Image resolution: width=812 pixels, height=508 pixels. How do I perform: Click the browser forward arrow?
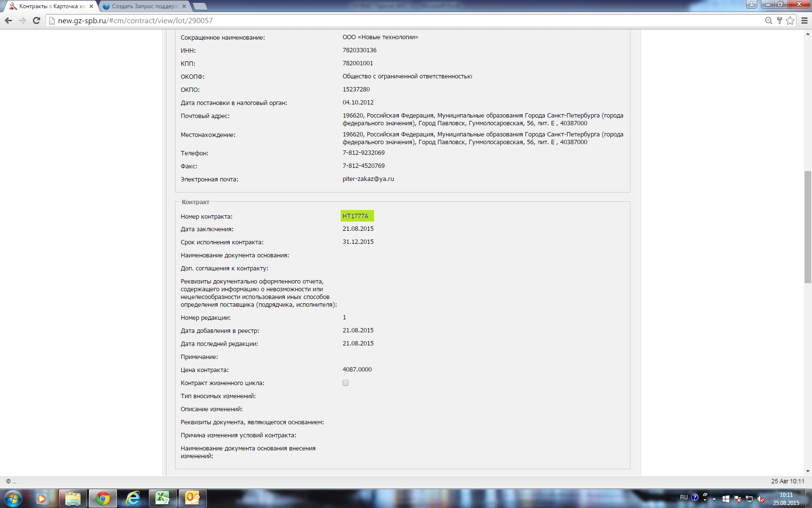pos(22,20)
